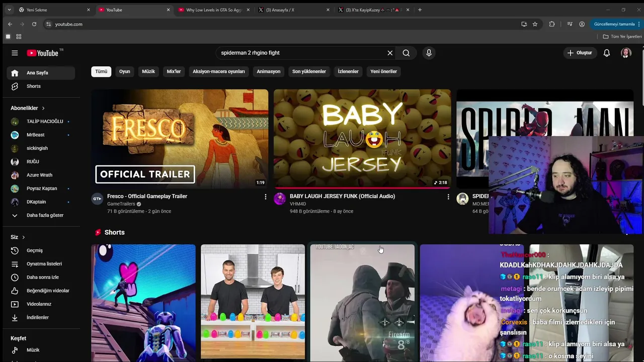Screen dimensions: 644x362
Task: Open Daha sonra izle list
Action: 41,277
